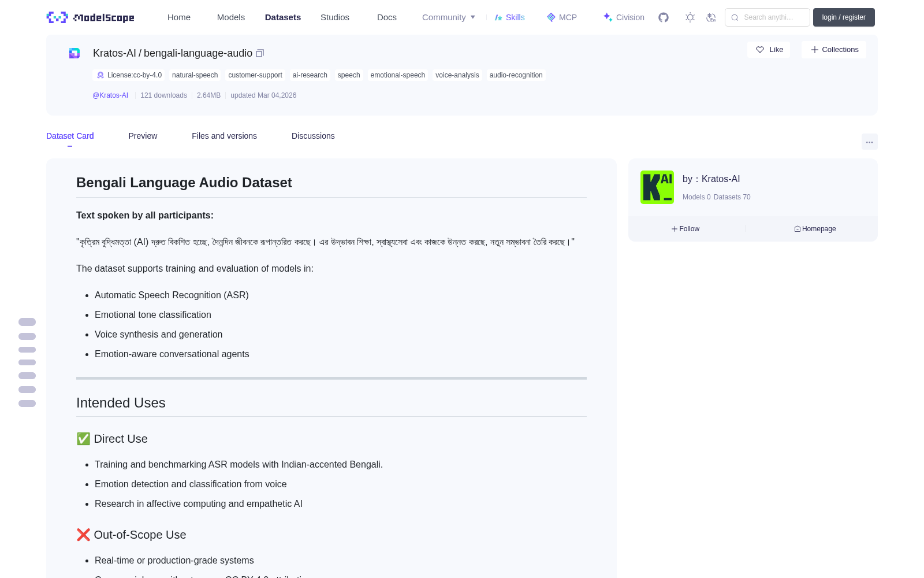Click the ai-research tag
Viewport: 924px width, 578px height.
(310, 75)
